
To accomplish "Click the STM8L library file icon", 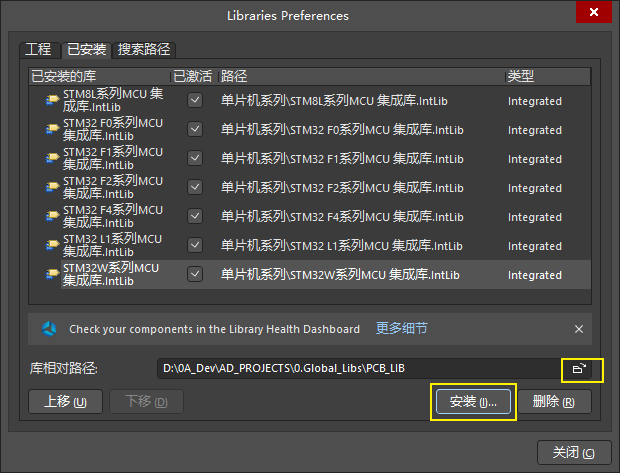I will (x=52, y=101).
